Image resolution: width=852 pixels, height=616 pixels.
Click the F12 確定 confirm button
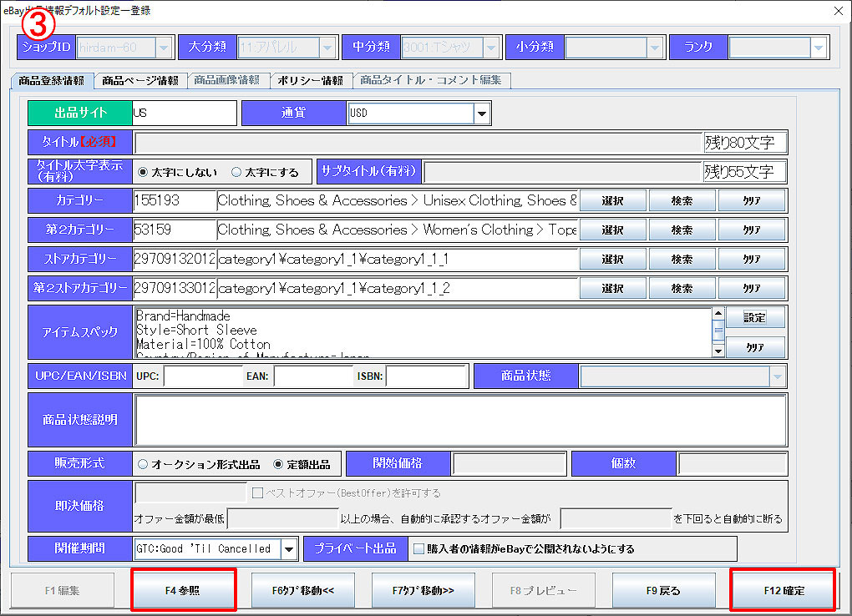click(783, 590)
